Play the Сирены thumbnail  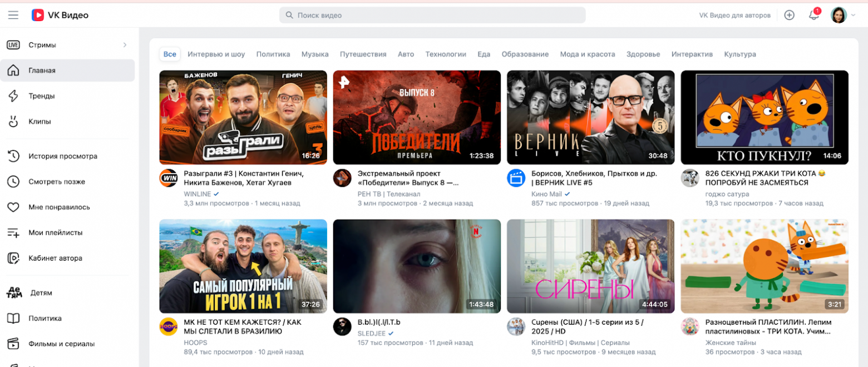(590, 266)
